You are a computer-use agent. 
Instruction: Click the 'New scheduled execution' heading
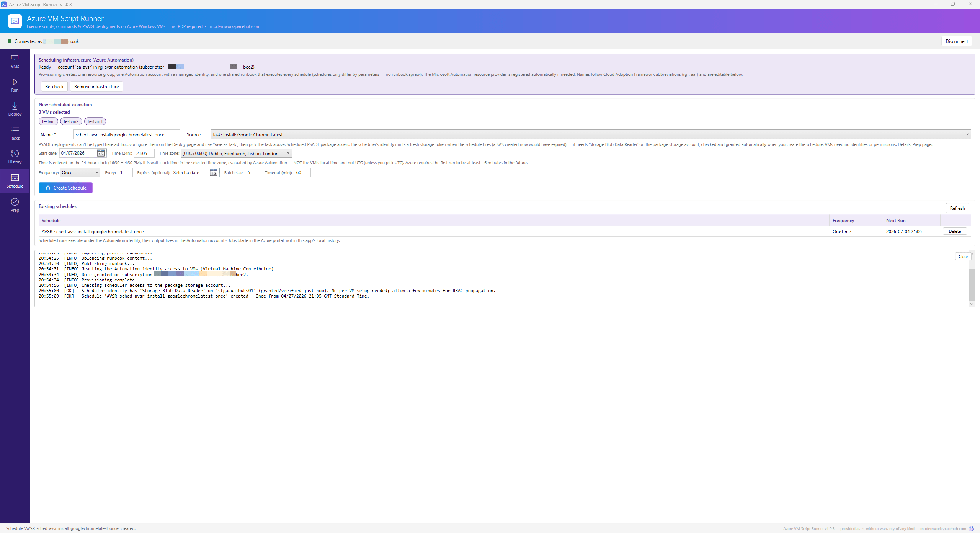tap(65, 105)
